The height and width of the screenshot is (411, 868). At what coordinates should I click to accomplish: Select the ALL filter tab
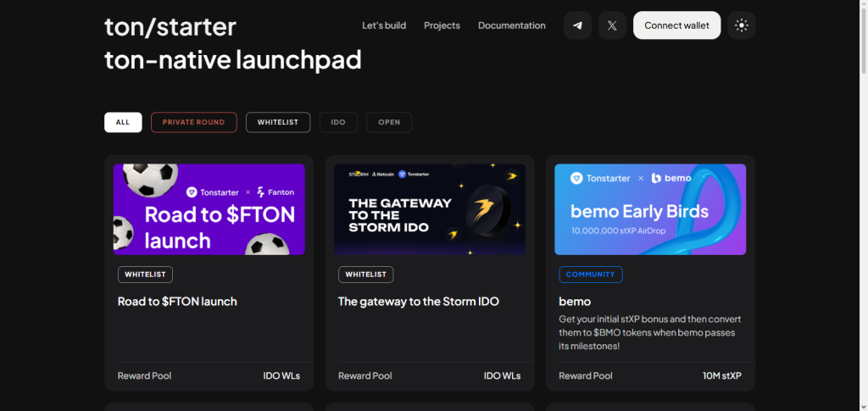[x=123, y=122]
